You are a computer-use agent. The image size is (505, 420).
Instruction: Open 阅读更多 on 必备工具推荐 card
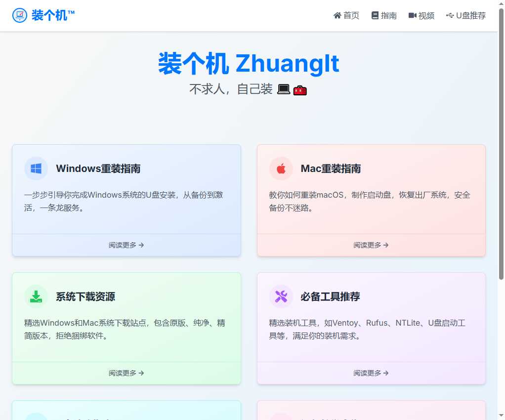(x=371, y=373)
